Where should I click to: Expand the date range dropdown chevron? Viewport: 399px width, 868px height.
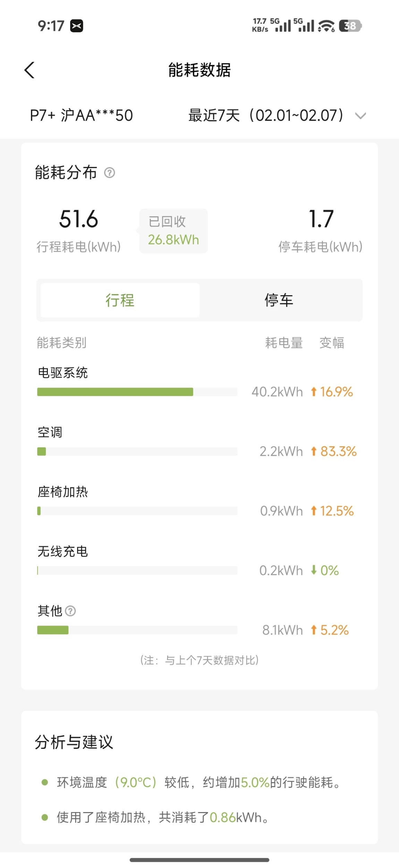tap(361, 116)
